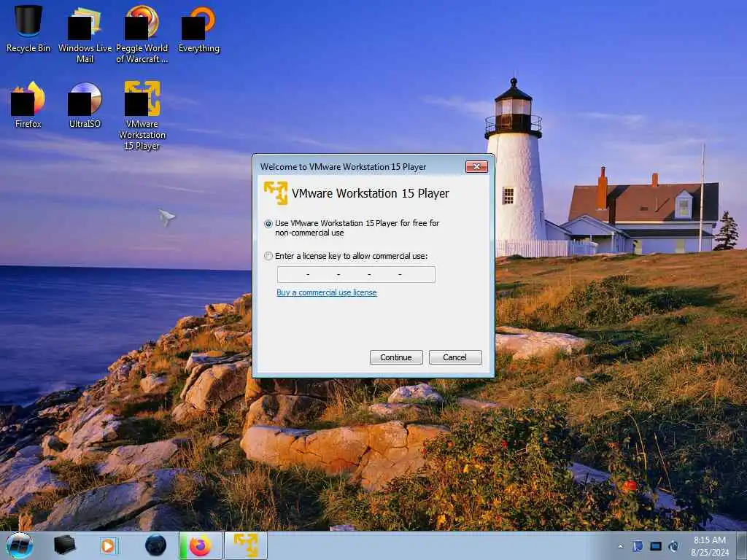Switch to Firefox in the taskbar
This screenshot has width=747, height=560.
[x=200, y=545]
